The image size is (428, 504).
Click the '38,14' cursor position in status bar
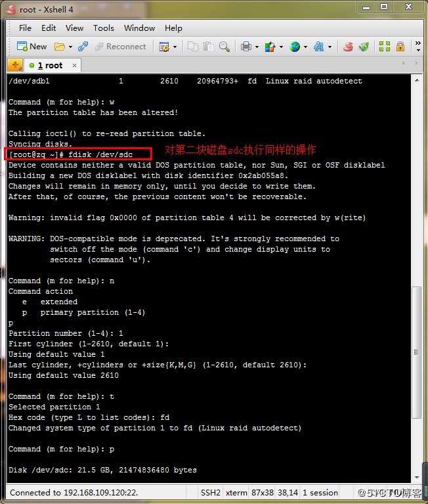pyautogui.click(x=288, y=492)
